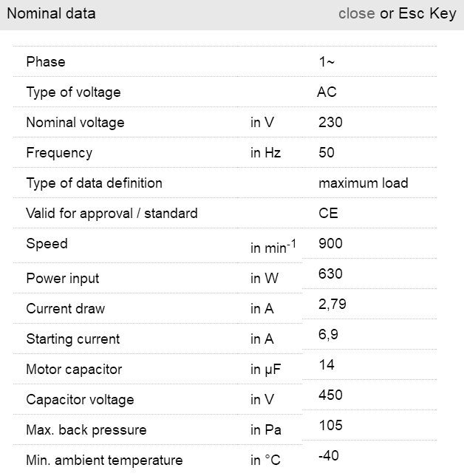Click the Capacitor voltage value 450
Image resolution: width=464 pixels, height=476 pixels.
click(x=330, y=395)
